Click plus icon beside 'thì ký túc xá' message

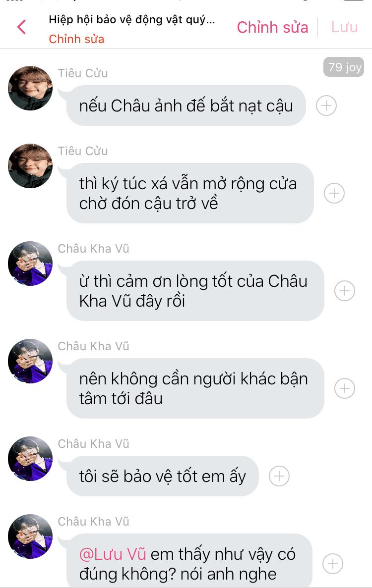pos(334,193)
